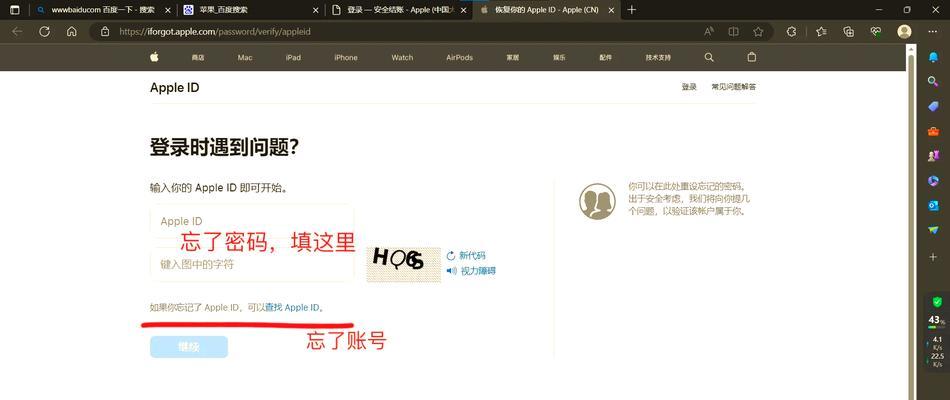950x400 pixels.
Task: Close the 恢复你的 Apple ID tab
Action: (x=611, y=10)
